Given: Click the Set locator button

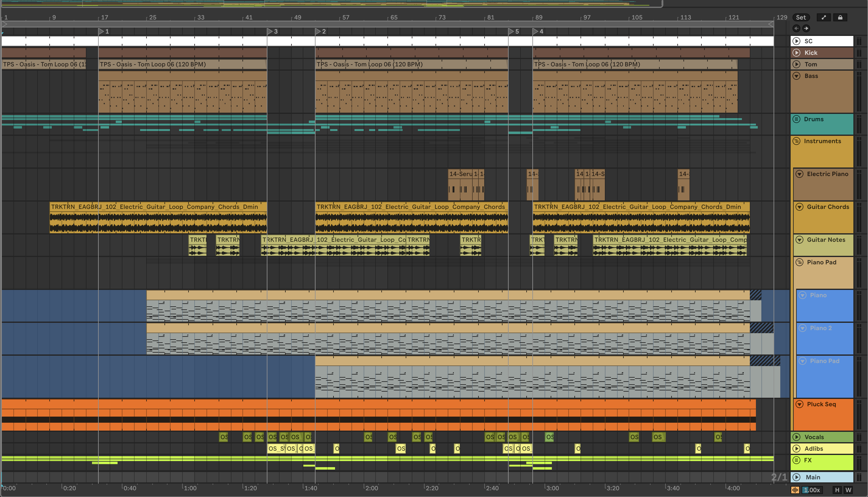Looking at the screenshot, I should tap(801, 17).
